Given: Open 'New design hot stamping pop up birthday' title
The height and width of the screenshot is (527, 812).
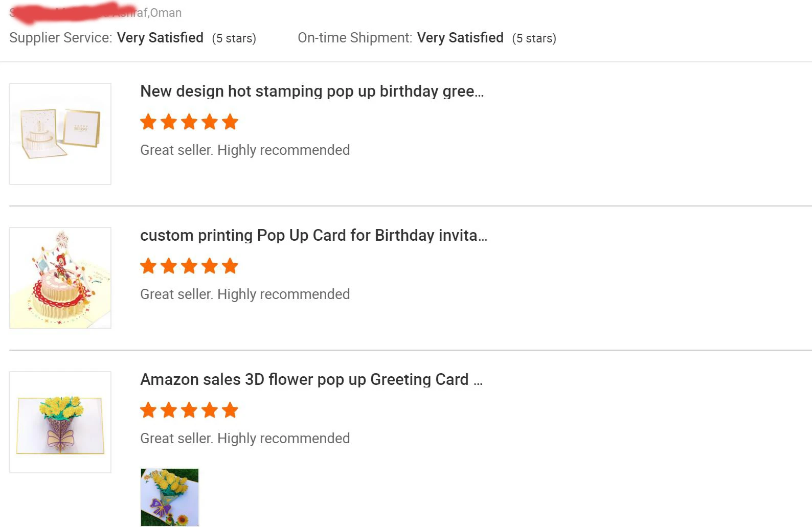Looking at the screenshot, I should point(312,91).
